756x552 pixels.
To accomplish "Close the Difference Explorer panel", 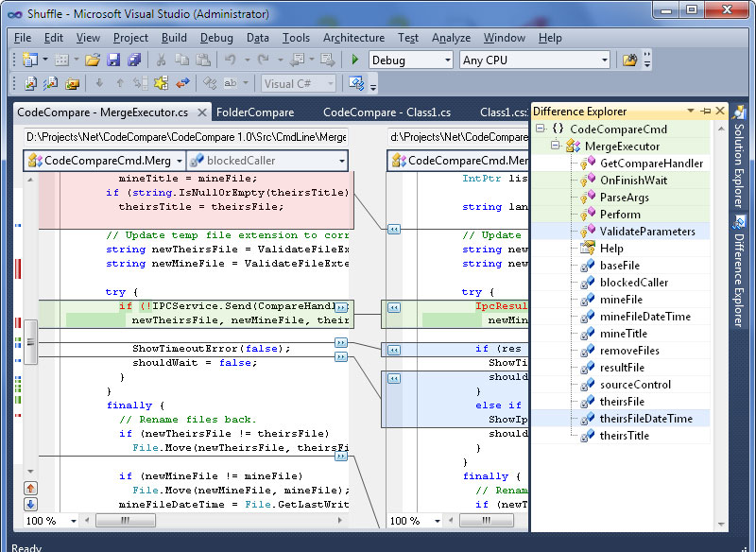I will [x=720, y=111].
